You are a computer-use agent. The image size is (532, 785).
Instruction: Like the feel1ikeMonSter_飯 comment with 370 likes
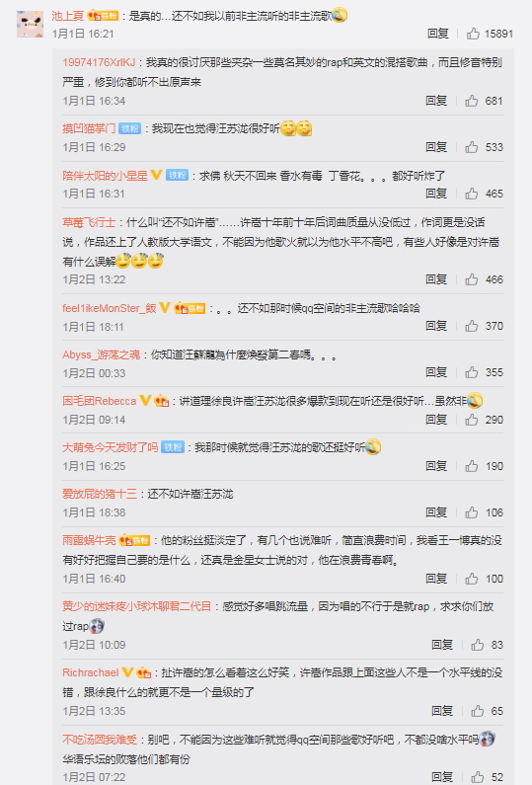[x=472, y=326]
